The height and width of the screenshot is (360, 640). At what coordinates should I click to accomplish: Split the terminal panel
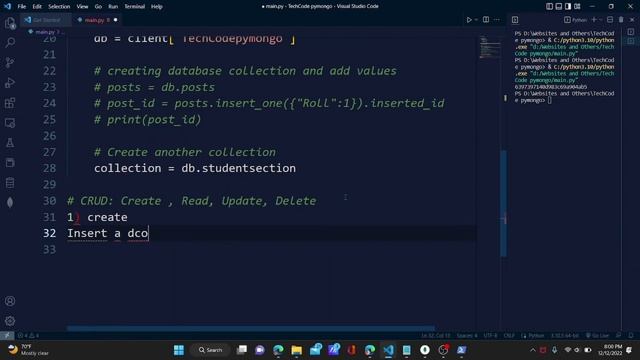610,20
